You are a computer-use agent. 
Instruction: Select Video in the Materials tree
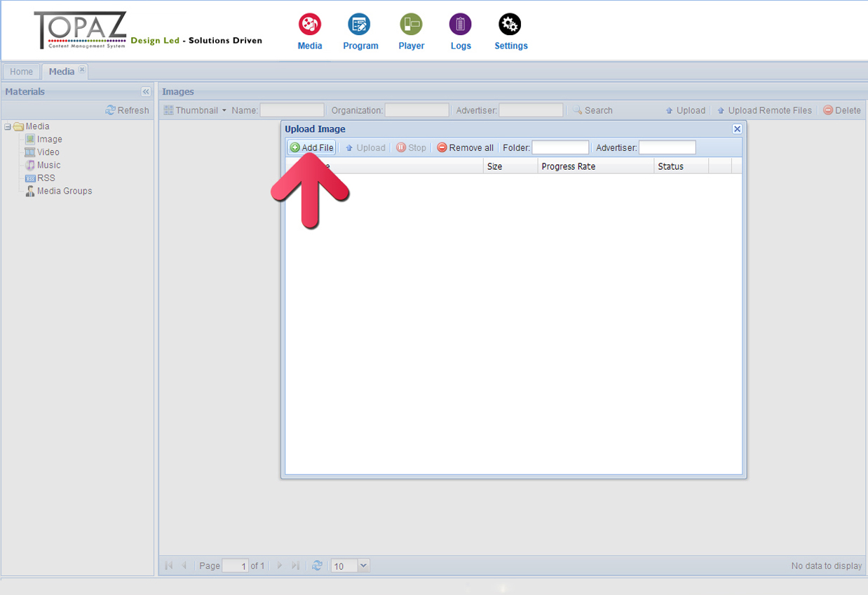(48, 152)
